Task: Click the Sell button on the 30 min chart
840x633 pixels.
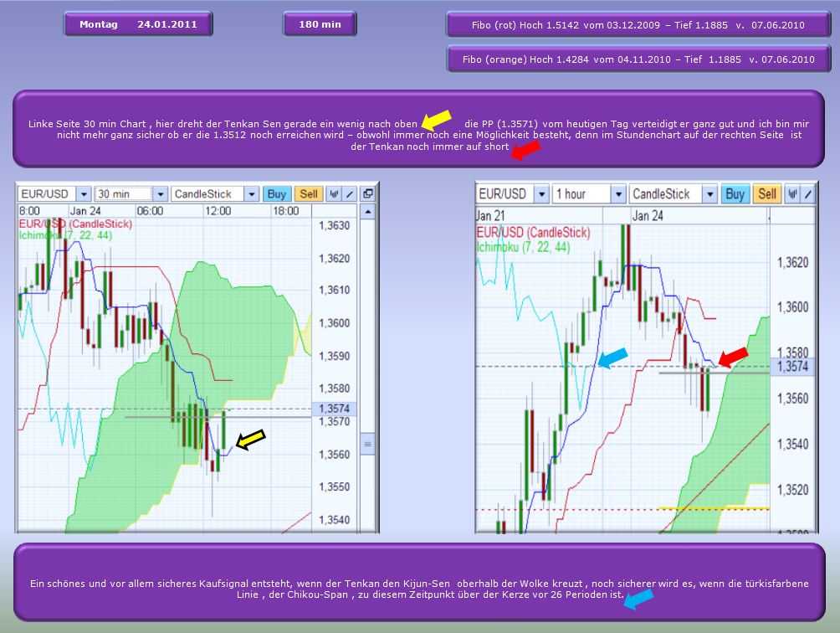Action: 306,193
